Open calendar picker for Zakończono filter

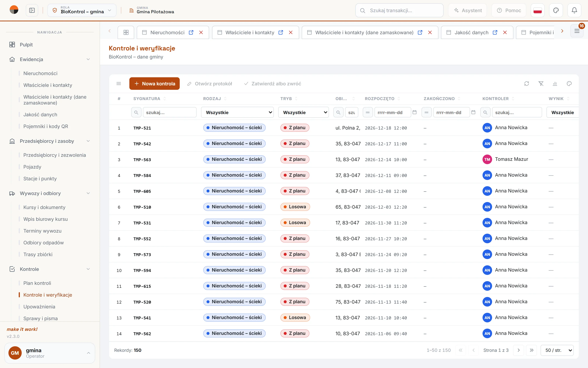473,112
